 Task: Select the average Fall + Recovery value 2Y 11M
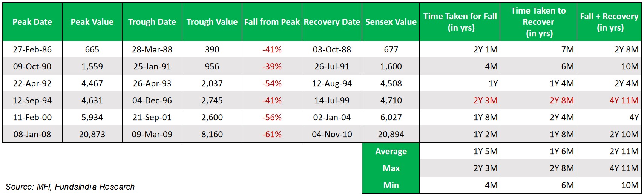coord(624,151)
